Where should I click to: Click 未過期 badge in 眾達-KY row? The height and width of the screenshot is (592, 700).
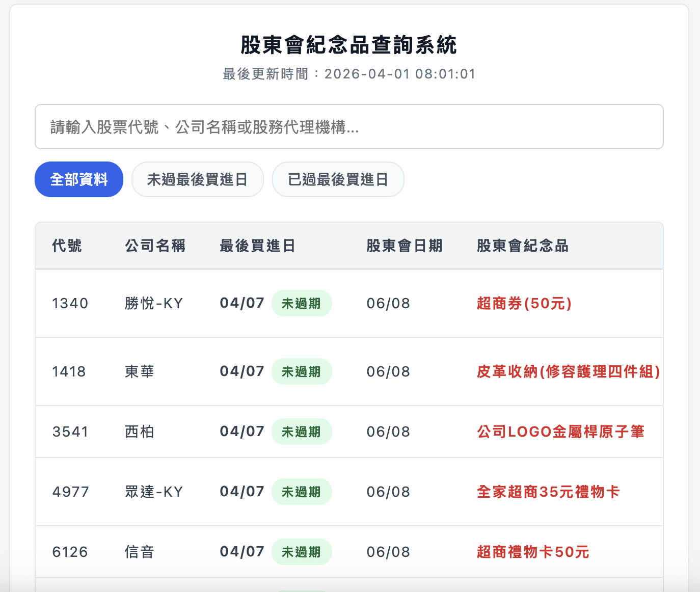pos(302,492)
